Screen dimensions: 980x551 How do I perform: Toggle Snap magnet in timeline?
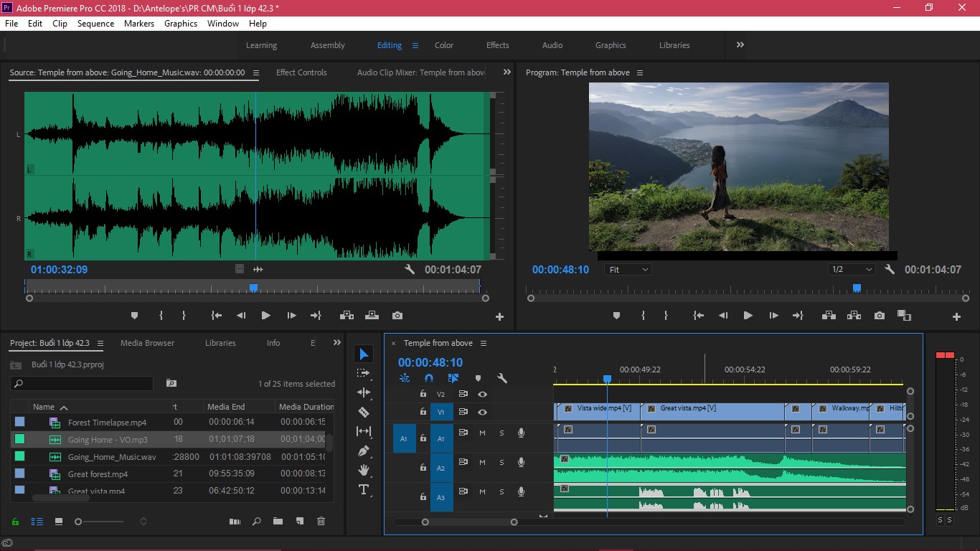tap(429, 378)
